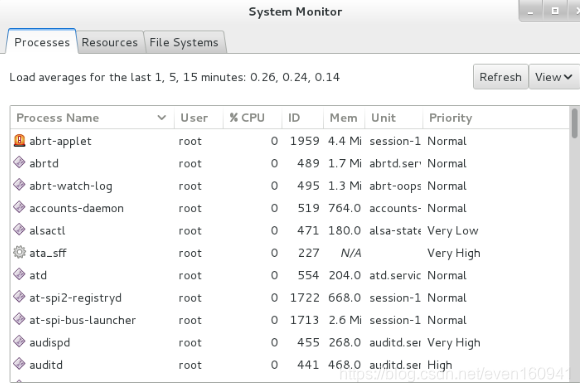Select the alsactl process icon

coord(19,230)
